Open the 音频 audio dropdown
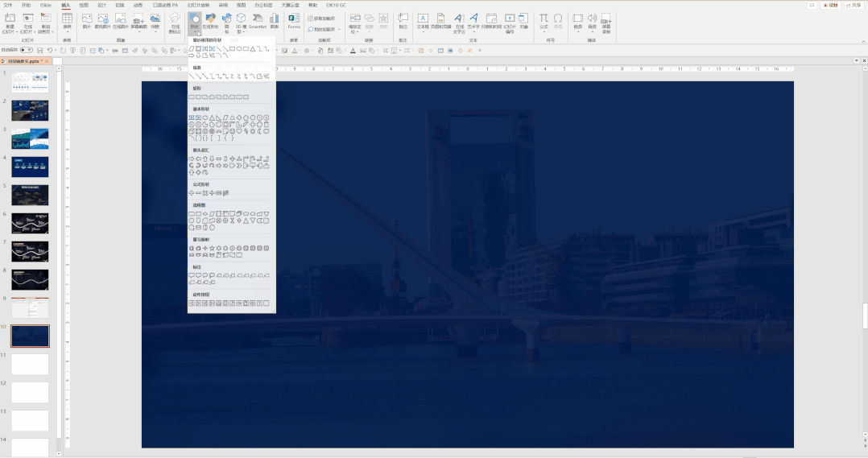Screen dimensions: 868x458 point(592,22)
